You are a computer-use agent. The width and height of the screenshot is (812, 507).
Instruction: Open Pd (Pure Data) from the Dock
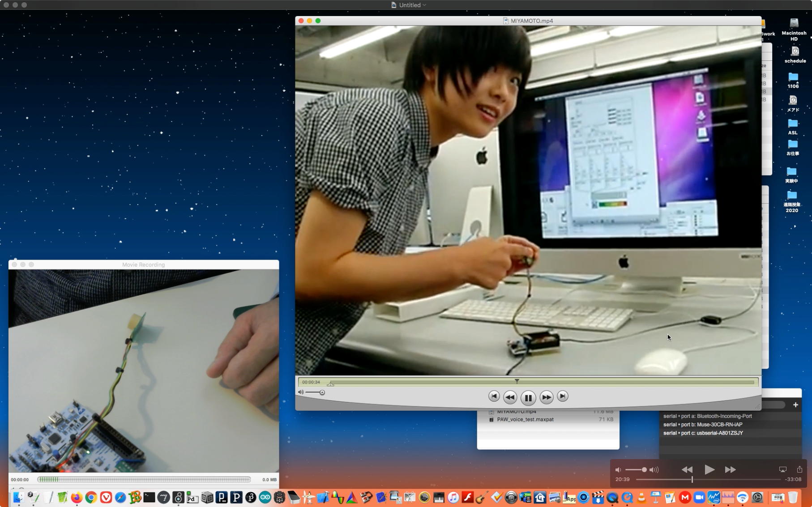coord(192,497)
